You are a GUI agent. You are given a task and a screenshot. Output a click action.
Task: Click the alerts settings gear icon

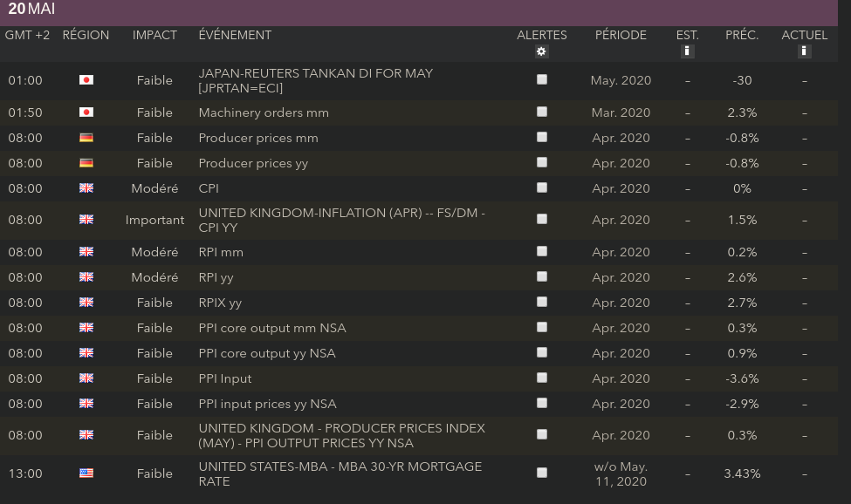pos(542,51)
